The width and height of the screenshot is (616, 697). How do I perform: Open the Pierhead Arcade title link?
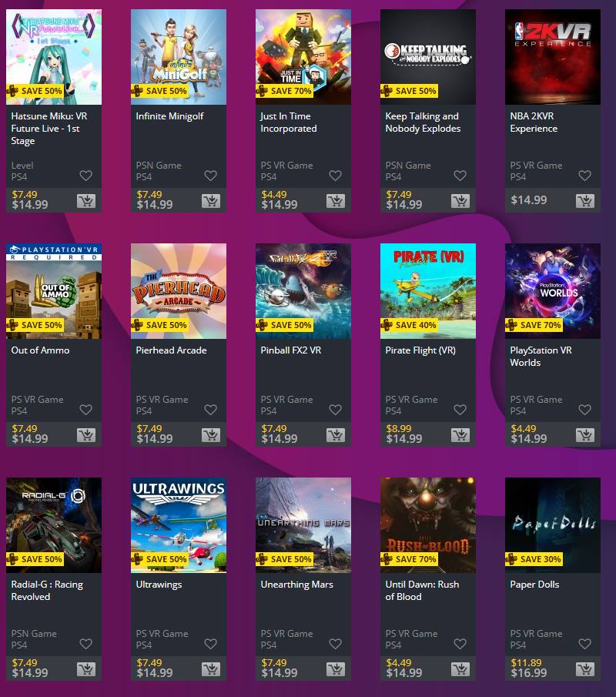tap(171, 350)
